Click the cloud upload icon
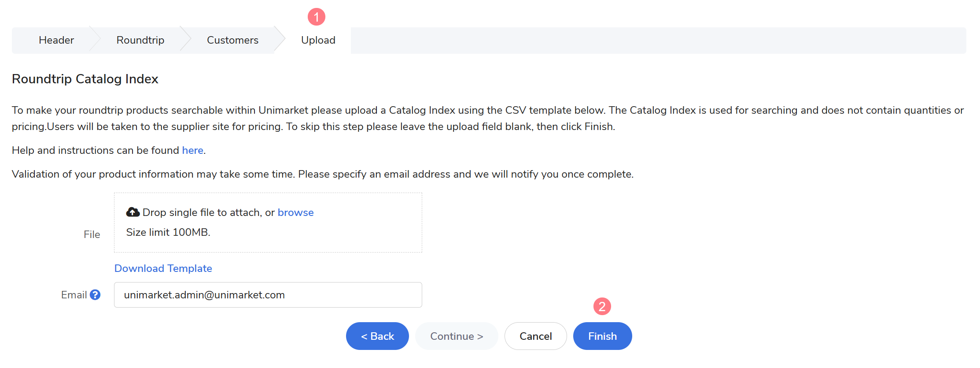The image size is (980, 368). (x=133, y=212)
